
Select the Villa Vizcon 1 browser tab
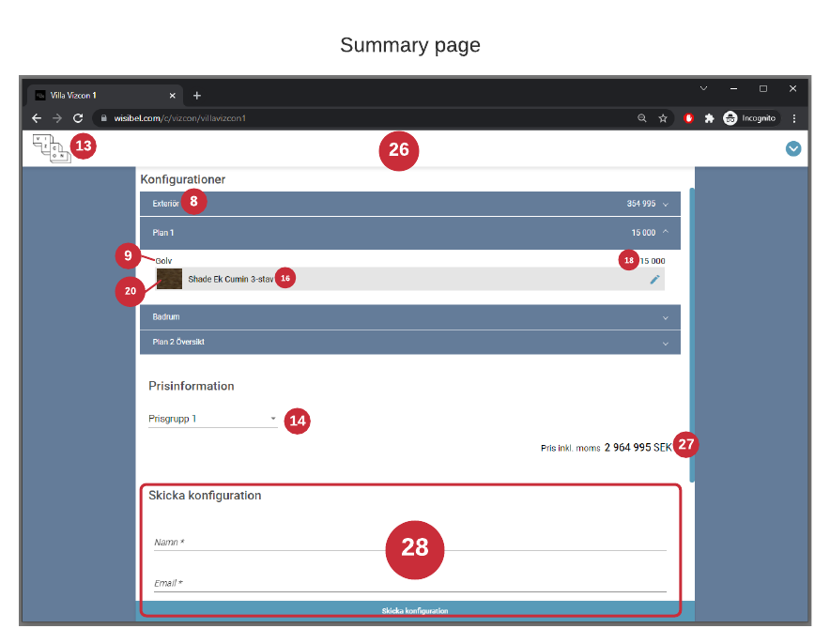(99, 96)
